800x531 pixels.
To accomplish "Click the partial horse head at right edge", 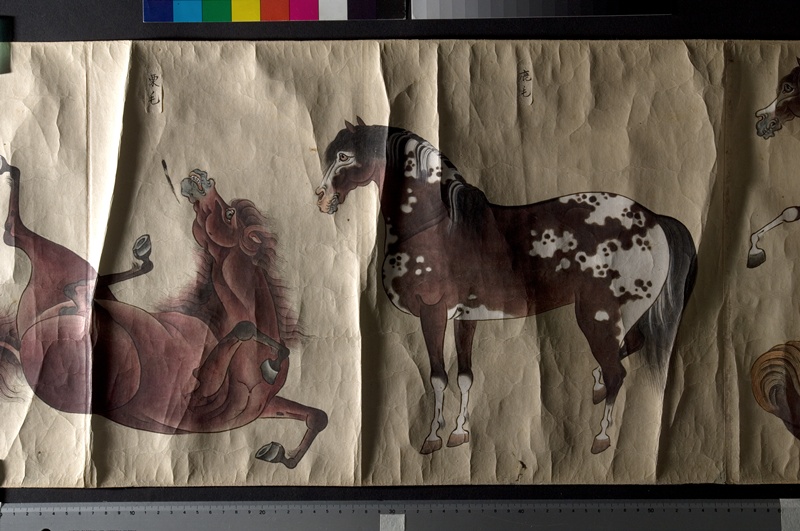I will [778, 100].
